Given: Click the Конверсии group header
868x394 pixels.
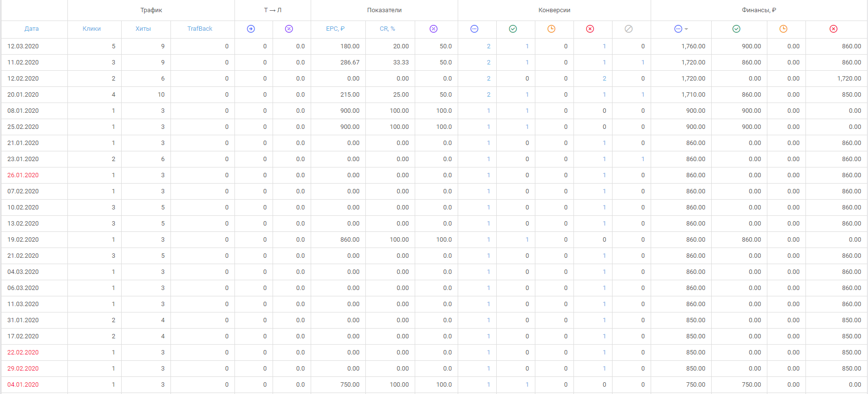Looking at the screenshot, I should [x=554, y=10].
